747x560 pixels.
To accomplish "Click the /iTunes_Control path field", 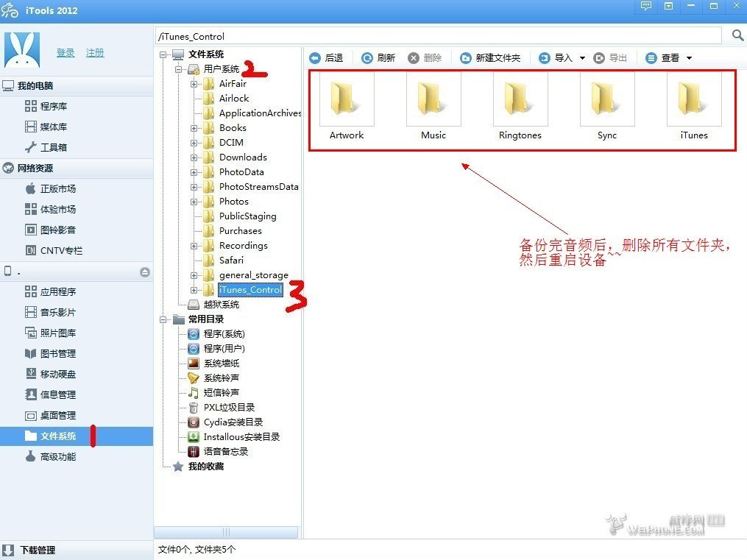I will tap(439, 36).
